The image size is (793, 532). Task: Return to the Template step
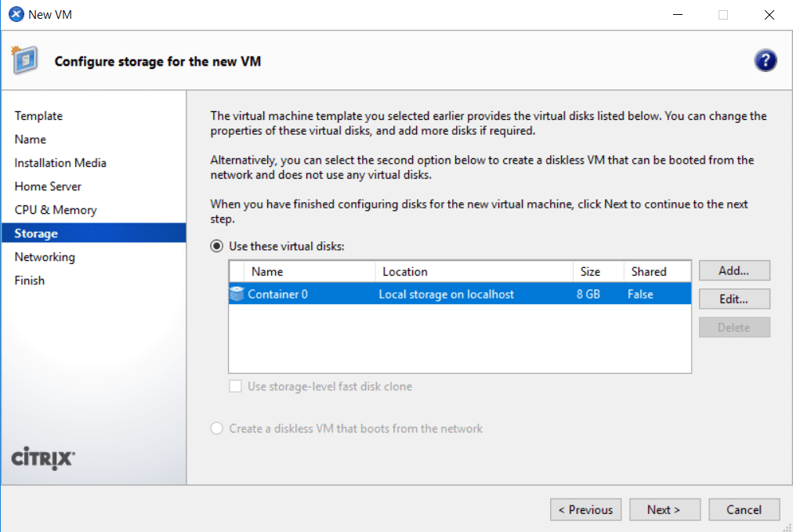tap(38, 115)
